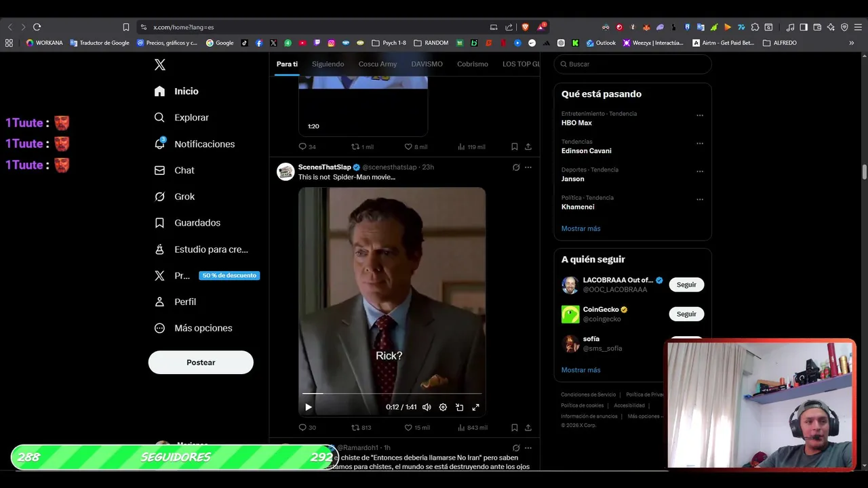This screenshot has height=488, width=868.
Task: Click Mostrar más under A quién seguir
Action: (x=580, y=370)
